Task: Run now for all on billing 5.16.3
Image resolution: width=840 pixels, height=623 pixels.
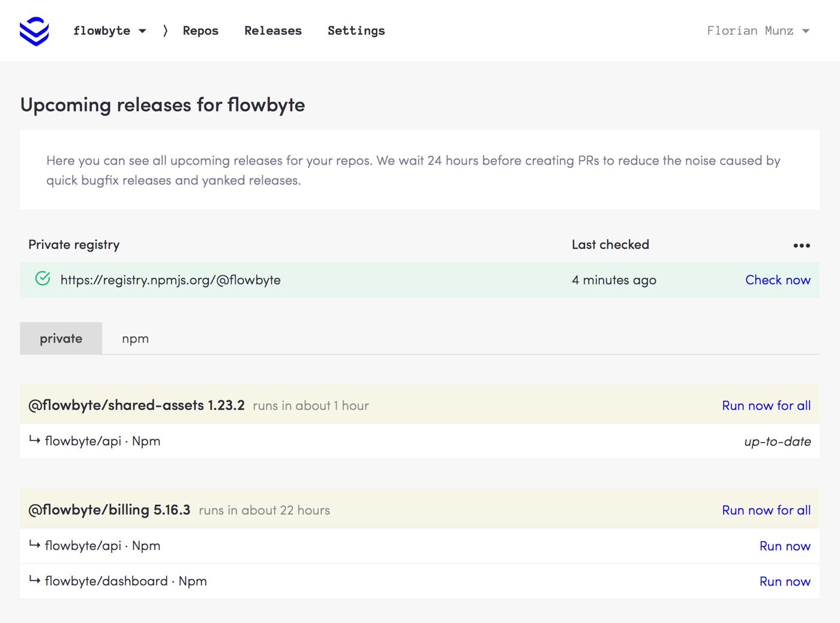Action: pos(766,510)
